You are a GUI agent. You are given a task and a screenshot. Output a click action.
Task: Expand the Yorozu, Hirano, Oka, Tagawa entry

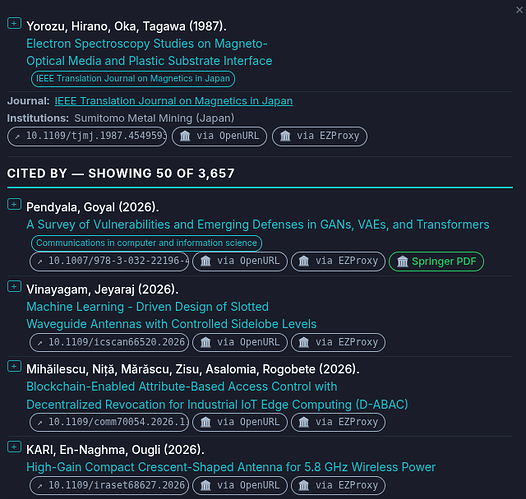(14, 23)
